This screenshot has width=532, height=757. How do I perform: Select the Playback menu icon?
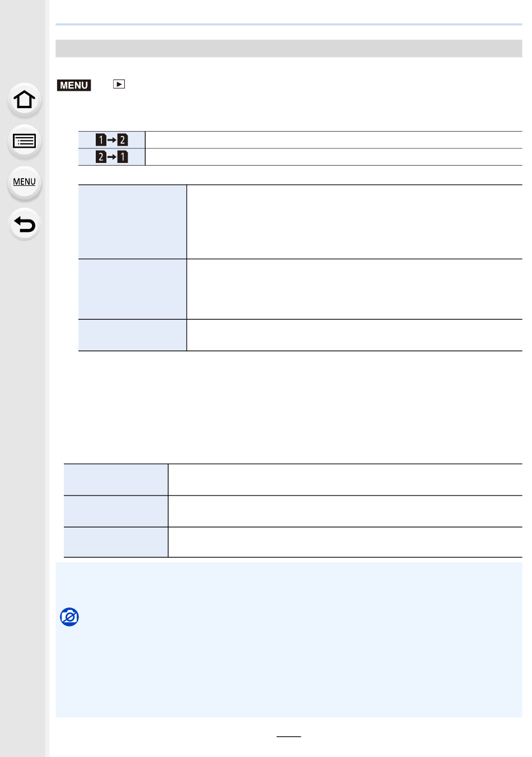coord(119,84)
